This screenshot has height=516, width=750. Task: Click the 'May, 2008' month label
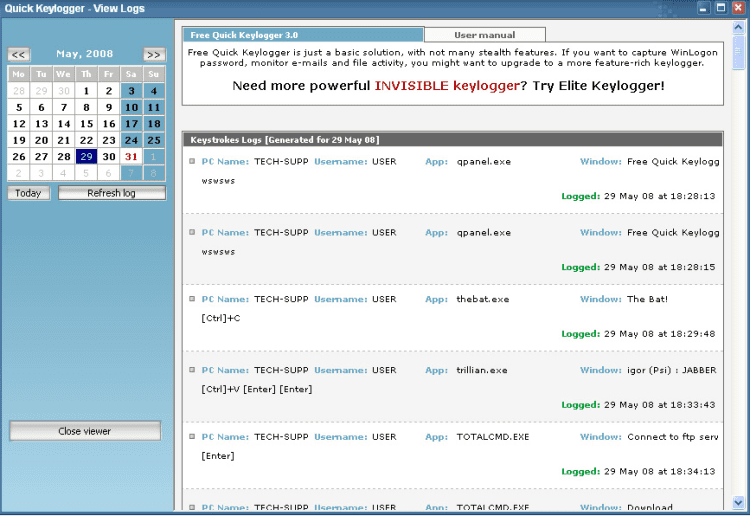point(85,54)
